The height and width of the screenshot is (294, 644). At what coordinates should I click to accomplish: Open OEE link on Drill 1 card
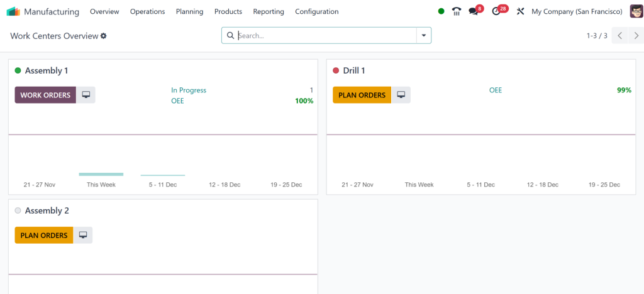[496, 90]
